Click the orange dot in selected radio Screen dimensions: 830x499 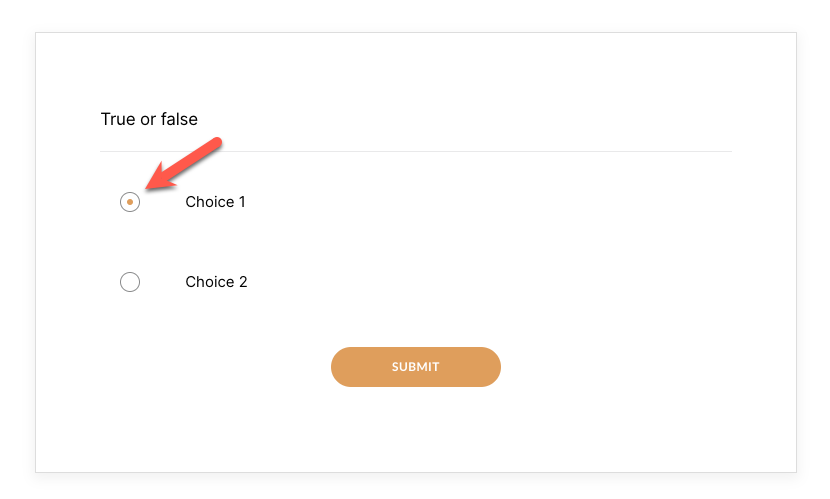(130, 202)
